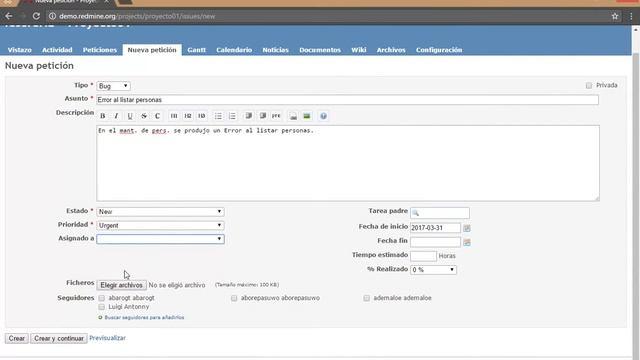Insert inline code with C button

click(x=158, y=116)
